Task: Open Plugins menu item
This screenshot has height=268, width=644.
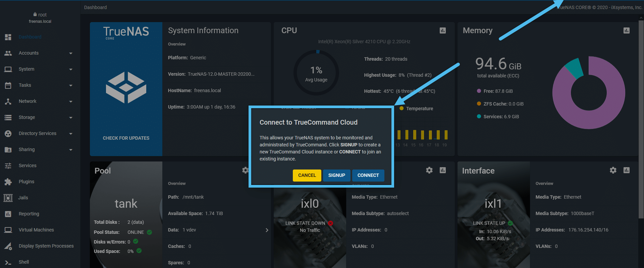Action: 26,182
